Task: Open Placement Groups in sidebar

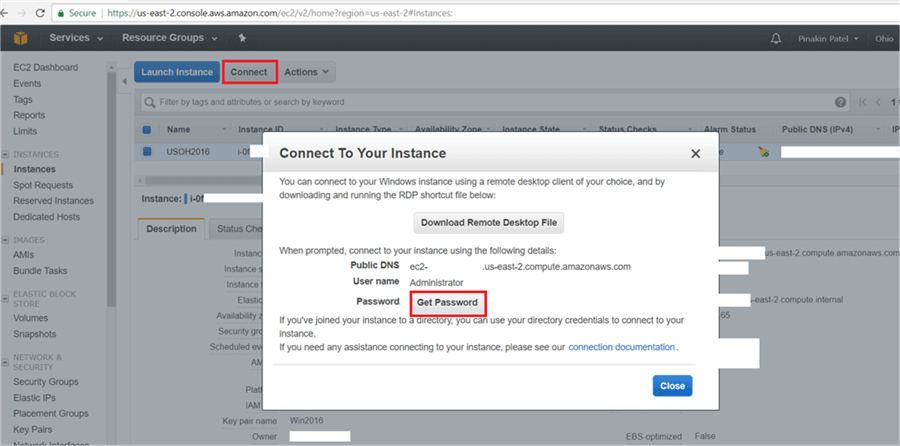Action: (51, 413)
